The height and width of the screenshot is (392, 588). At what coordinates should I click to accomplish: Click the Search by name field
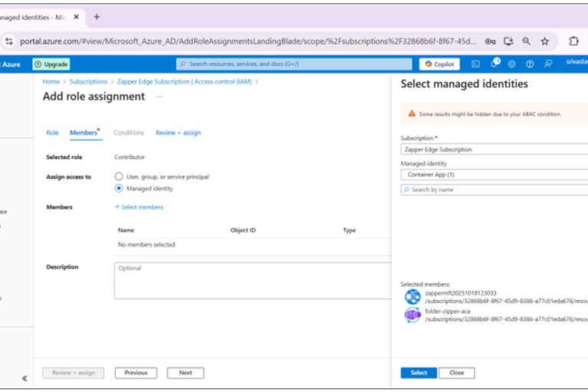tap(495, 190)
